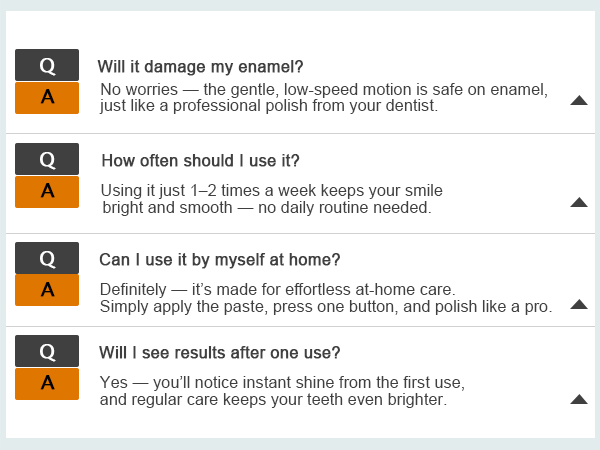Collapse the 'Can I use it by myself' arrow
Image resolution: width=600 pixels, height=450 pixels.
[x=579, y=304]
